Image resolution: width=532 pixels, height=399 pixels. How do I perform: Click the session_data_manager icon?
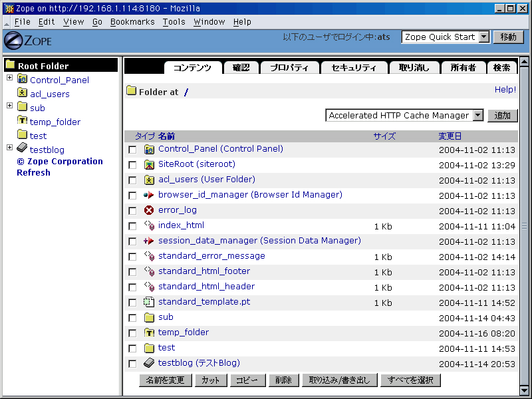(x=148, y=241)
